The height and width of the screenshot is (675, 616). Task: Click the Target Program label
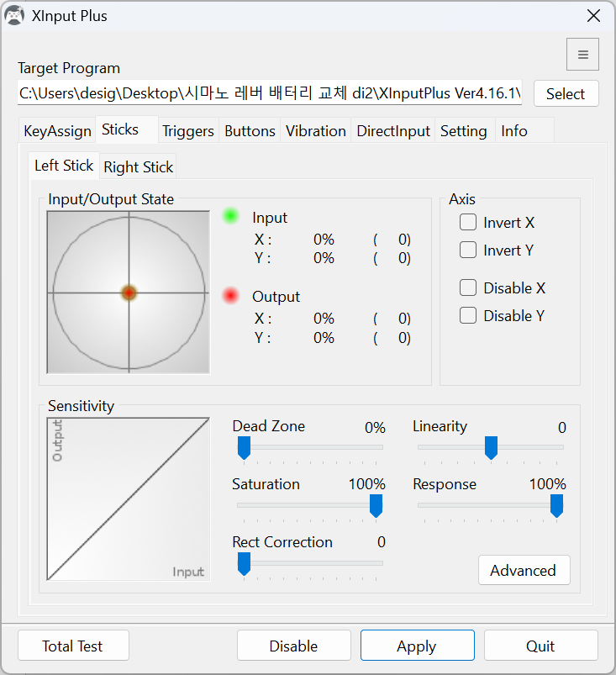click(69, 68)
